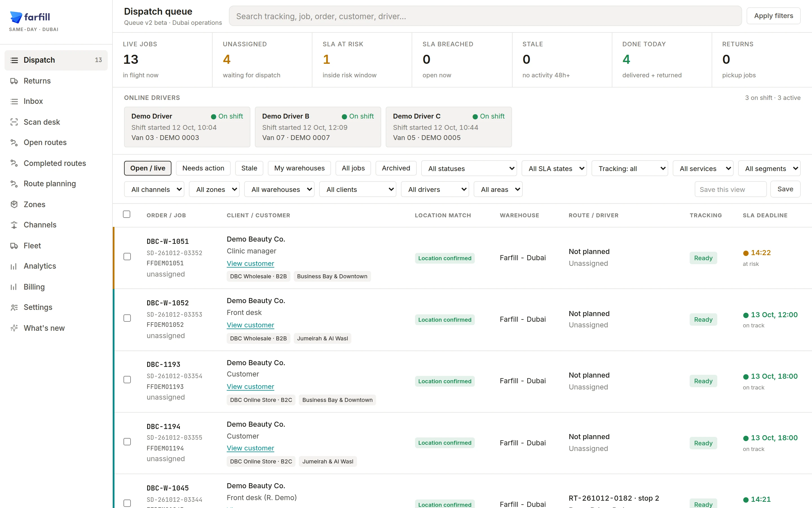Switch to the Needs action tab

tap(203, 168)
